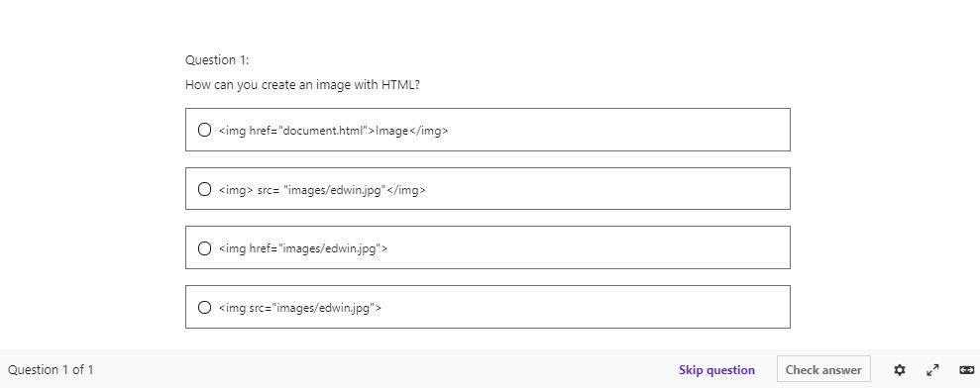
Task: Choose answer text <img src="images/edwin.jpg">
Action: 299,308
